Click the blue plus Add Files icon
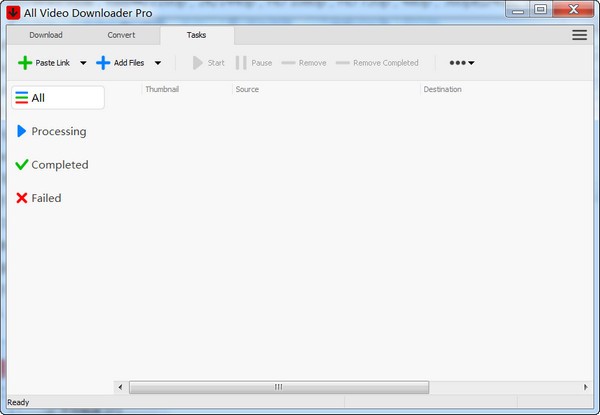 point(103,63)
